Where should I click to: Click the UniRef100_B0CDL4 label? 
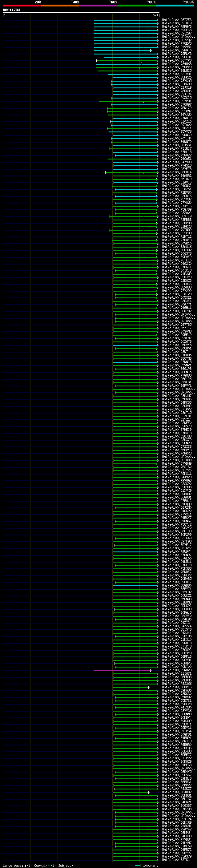click(x=177, y=172)
